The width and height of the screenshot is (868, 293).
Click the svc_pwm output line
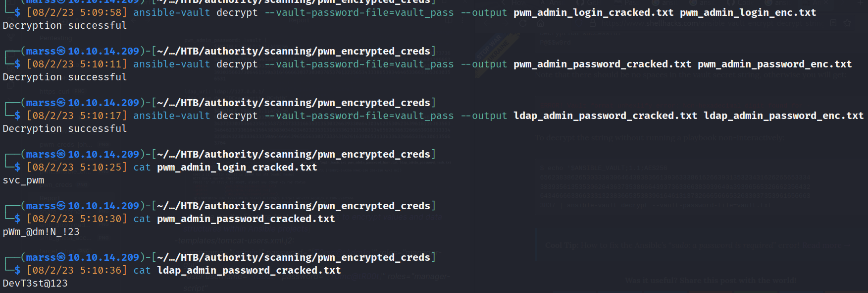[x=23, y=180]
